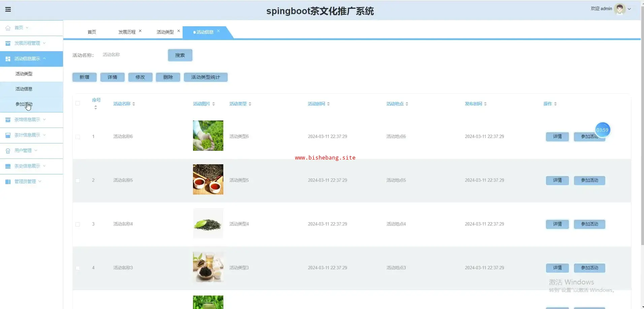
Task: Click the 修改 button
Action: click(x=140, y=77)
